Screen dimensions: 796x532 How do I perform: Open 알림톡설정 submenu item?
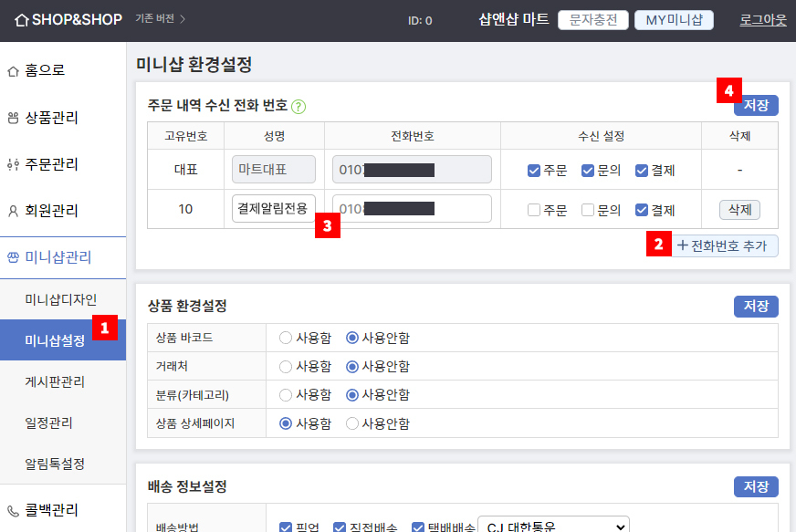55,464
